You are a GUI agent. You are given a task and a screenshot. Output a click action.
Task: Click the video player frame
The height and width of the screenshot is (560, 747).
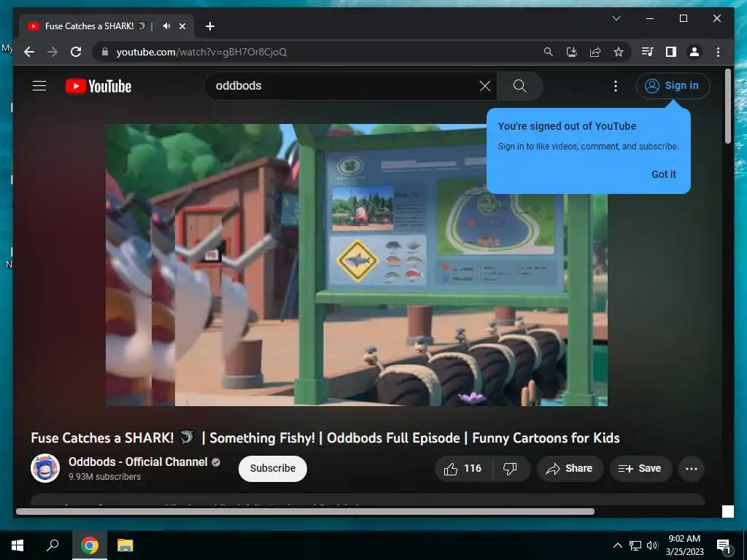tap(356, 265)
